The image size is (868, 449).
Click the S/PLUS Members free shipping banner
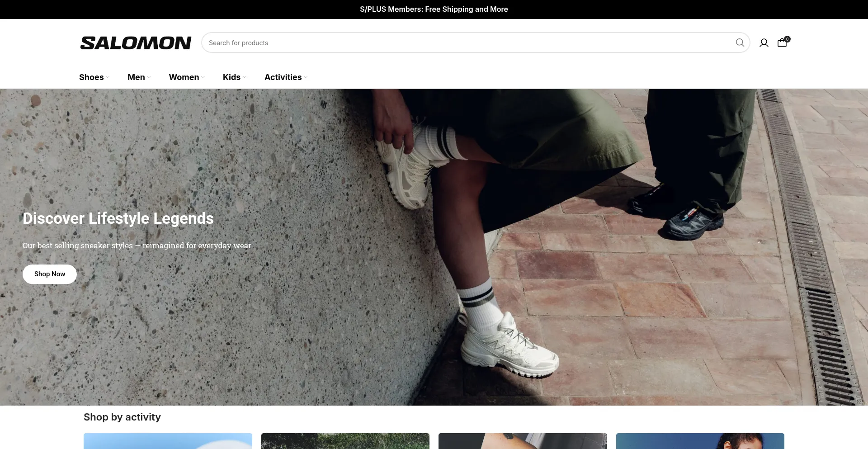(434, 9)
